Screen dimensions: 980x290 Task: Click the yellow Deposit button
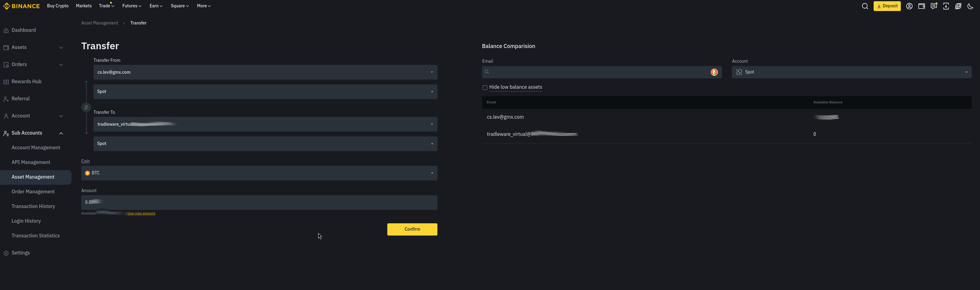coord(887,6)
